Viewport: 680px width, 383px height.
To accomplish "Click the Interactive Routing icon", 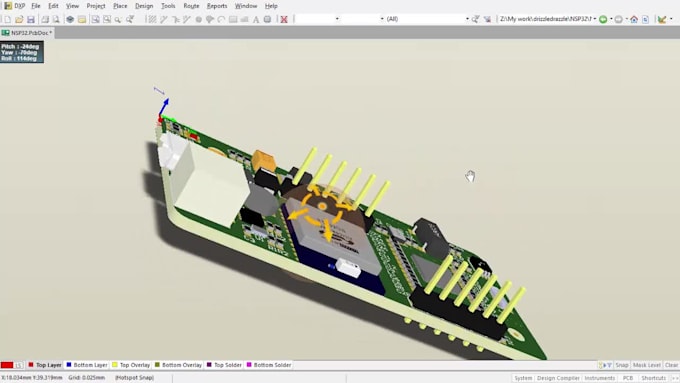I will pos(164,19).
